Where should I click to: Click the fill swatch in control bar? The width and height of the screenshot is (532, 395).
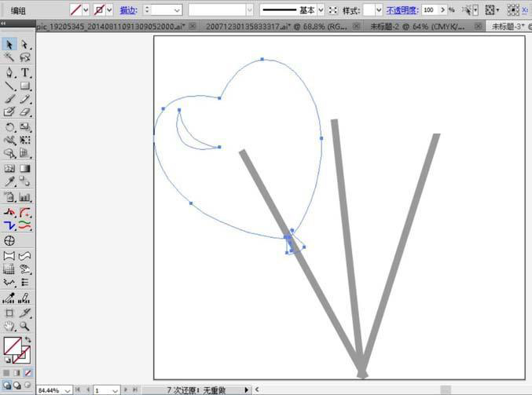click(75, 10)
